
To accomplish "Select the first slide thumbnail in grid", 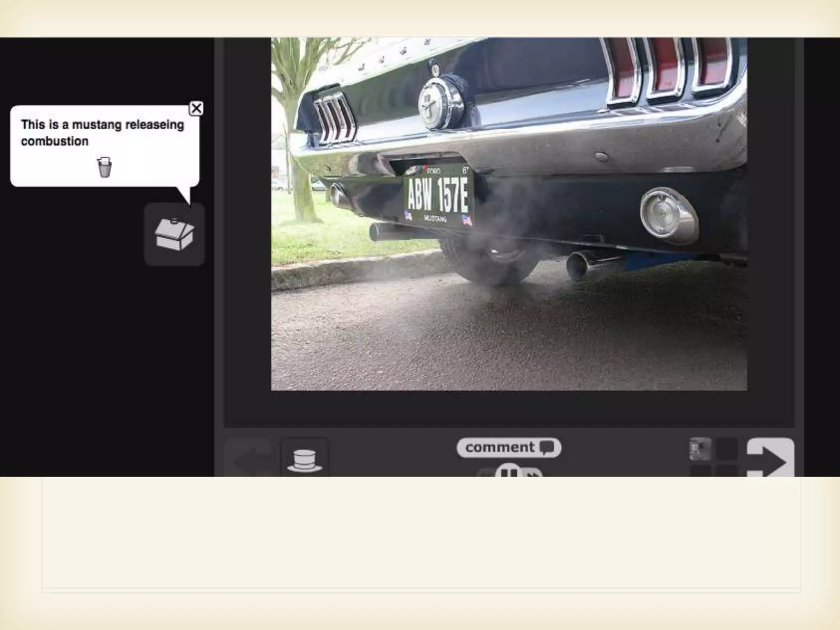I will [700, 449].
